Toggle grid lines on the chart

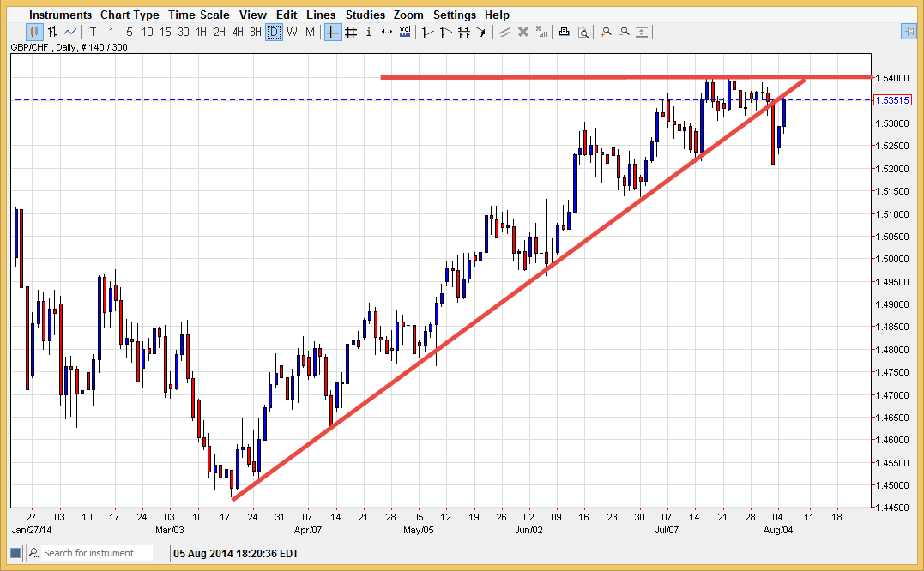point(350,32)
